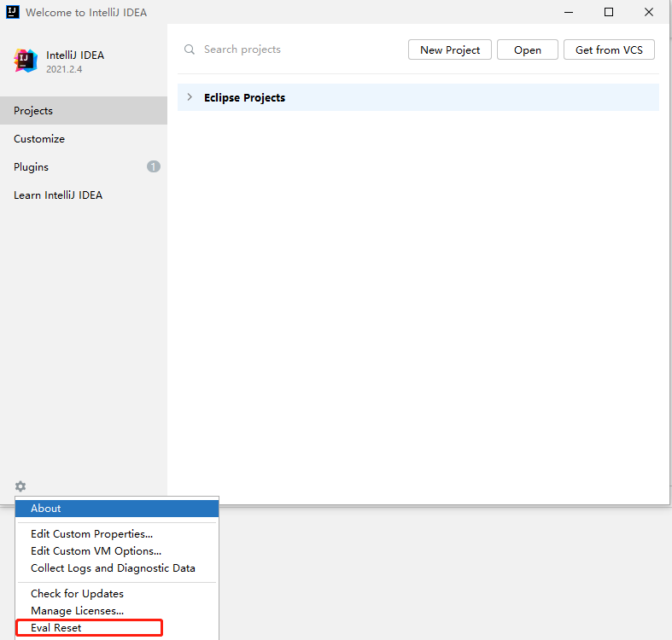672x640 pixels.
Task: Click the IntelliJ IDEA logo in sidebar
Action: (26, 61)
